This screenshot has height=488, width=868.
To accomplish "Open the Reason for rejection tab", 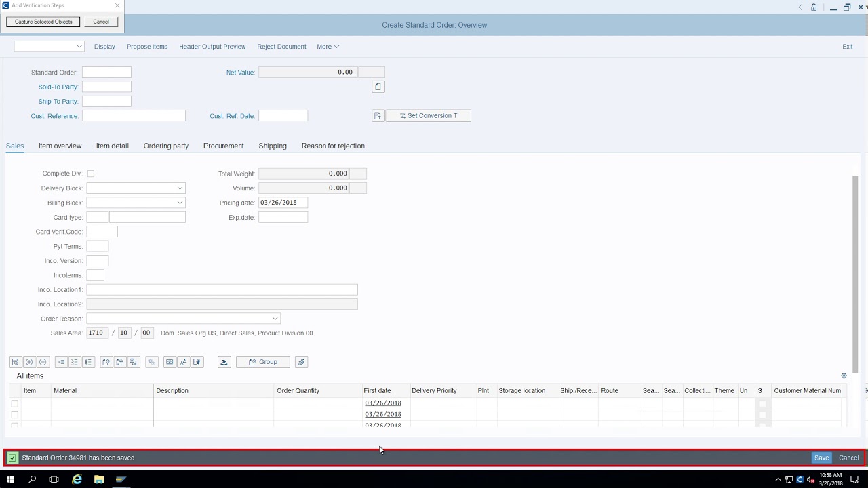I will pyautogui.click(x=333, y=146).
